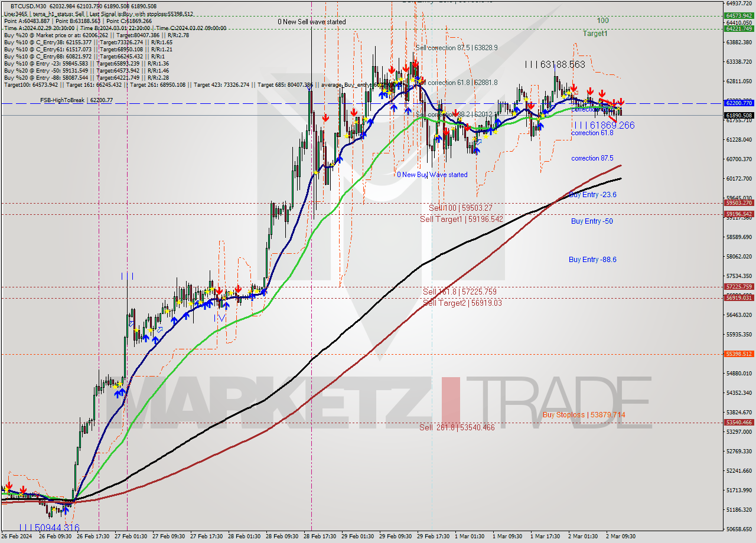The width and height of the screenshot is (756, 543).
Task: Click the 52241.690 price axis value
Action: tap(739, 470)
